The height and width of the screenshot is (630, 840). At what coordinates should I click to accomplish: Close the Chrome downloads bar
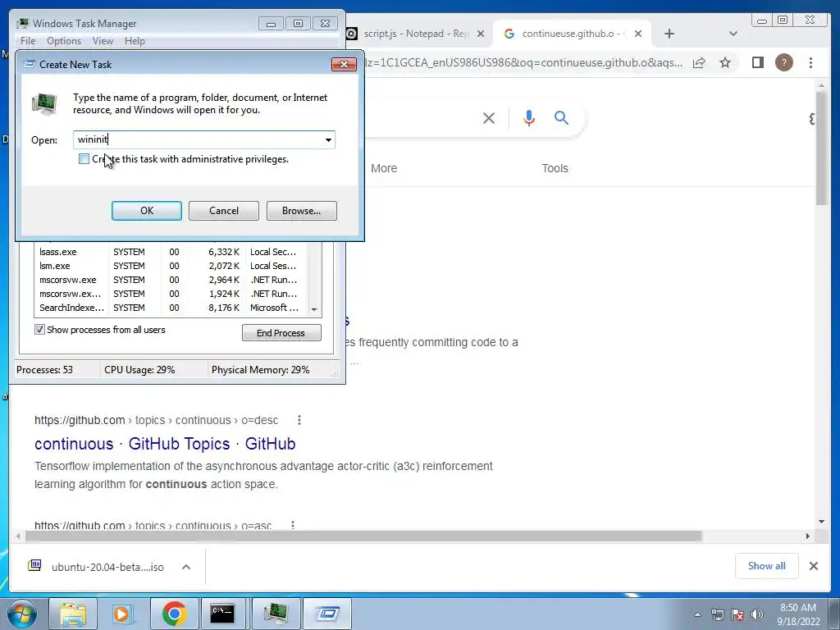813,566
